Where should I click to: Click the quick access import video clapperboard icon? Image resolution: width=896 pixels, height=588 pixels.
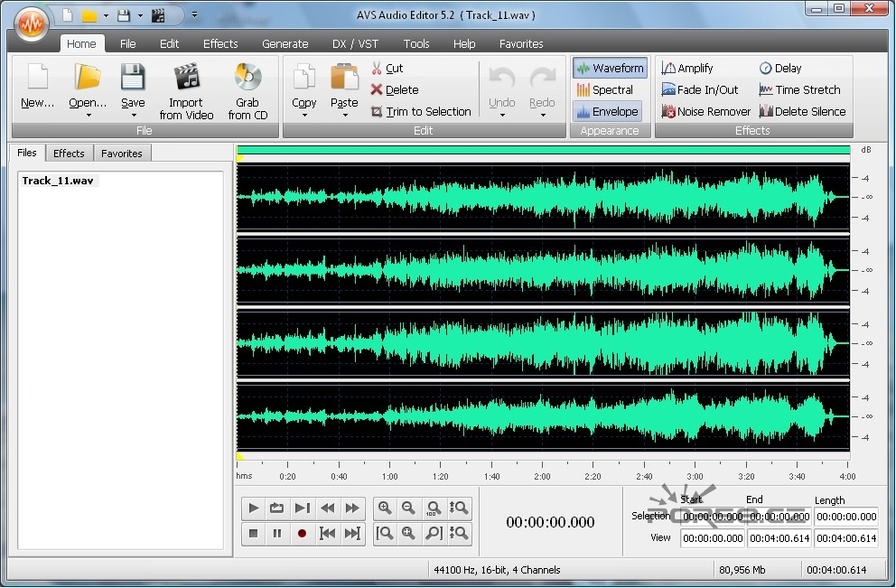[158, 15]
